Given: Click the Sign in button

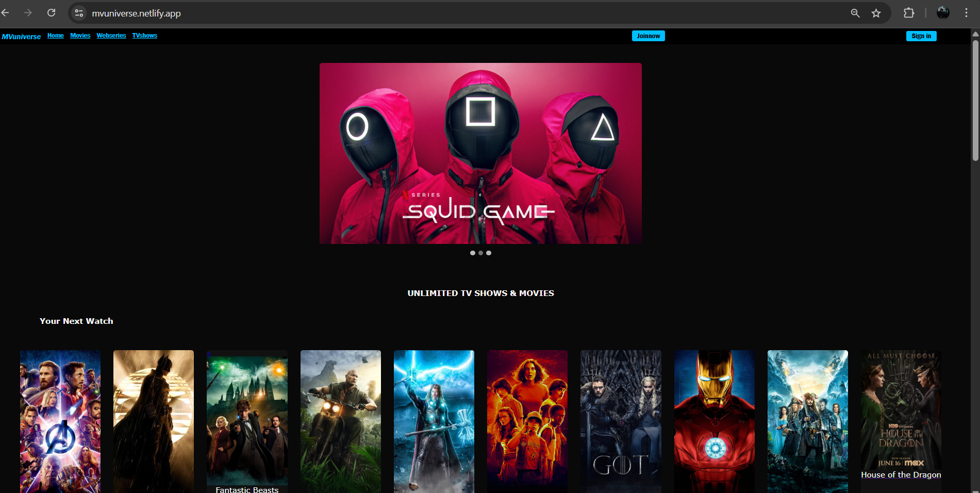Looking at the screenshot, I should [x=921, y=36].
